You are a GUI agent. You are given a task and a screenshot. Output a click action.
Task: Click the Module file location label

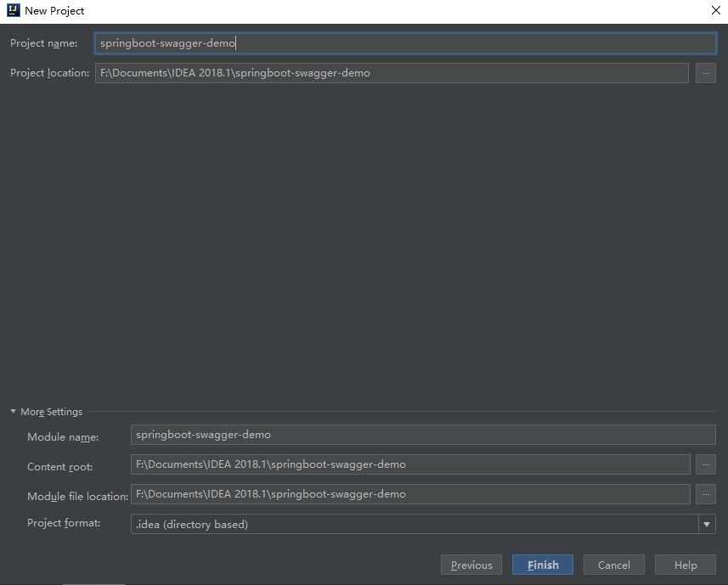point(77,497)
